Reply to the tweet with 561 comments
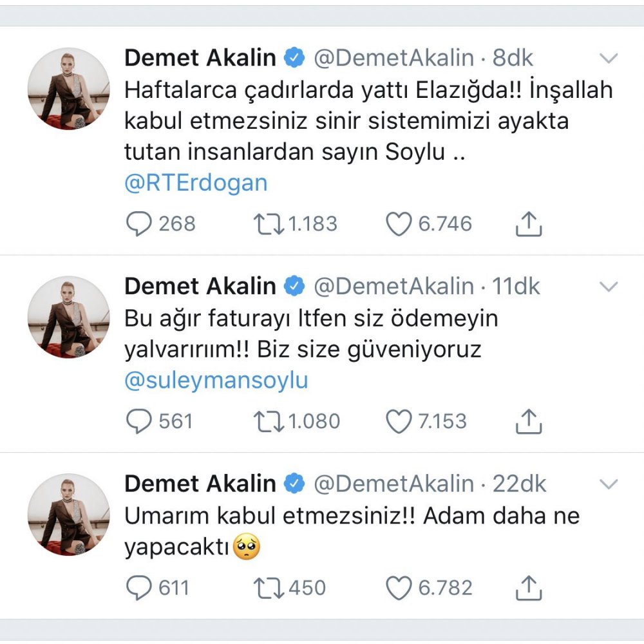The height and width of the screenshot is (644, 644). (138, 421)
